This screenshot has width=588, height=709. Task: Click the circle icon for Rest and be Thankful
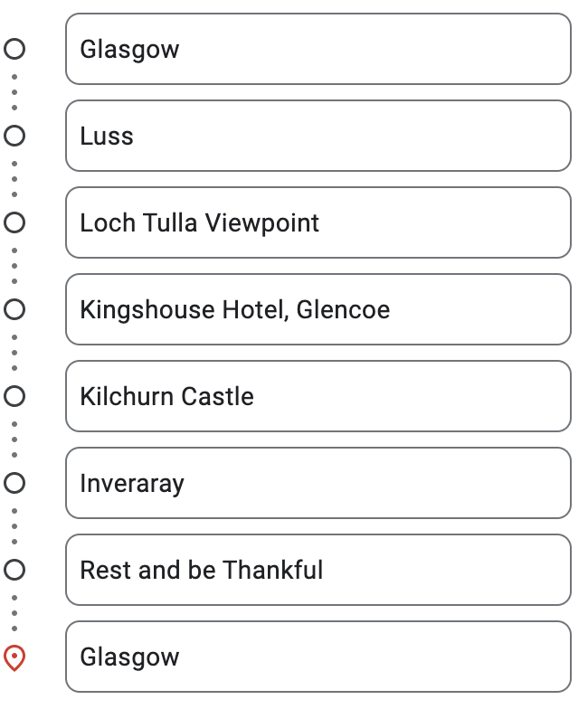[14, 570]
